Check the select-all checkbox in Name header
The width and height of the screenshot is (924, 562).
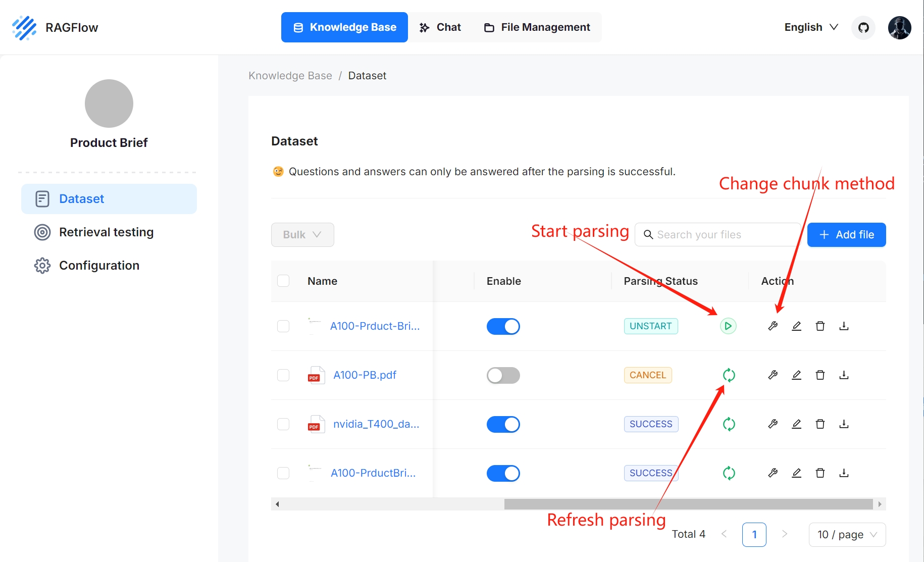tap(283, 281)
